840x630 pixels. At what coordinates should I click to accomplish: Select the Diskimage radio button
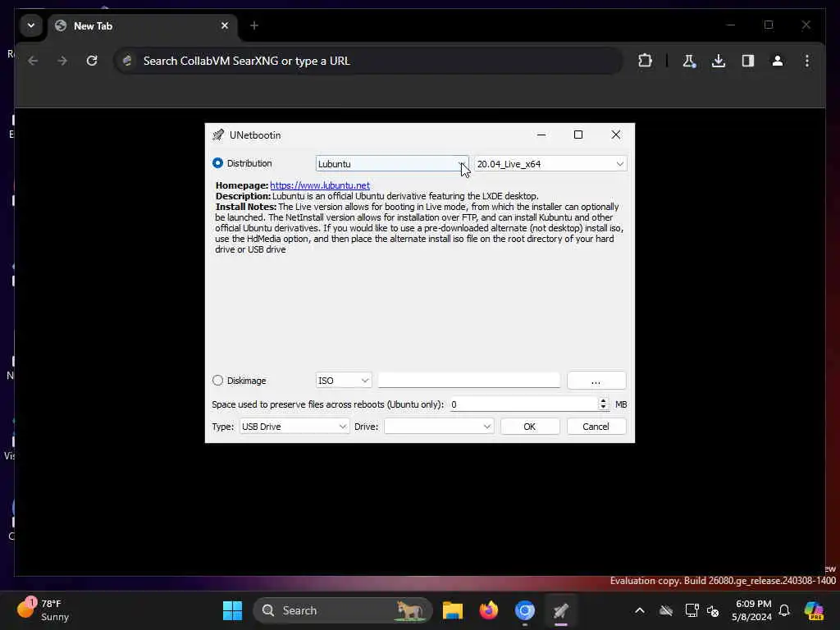click(x=217, y=381)
